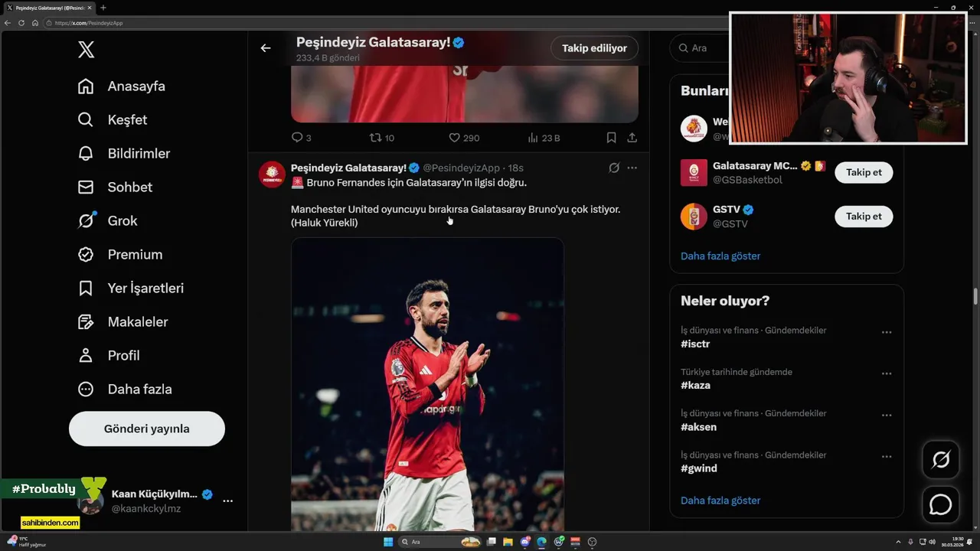Go to Anasayfa in sidebar
Viewport: 980px width, 551px height.
(x=122, y=86)
